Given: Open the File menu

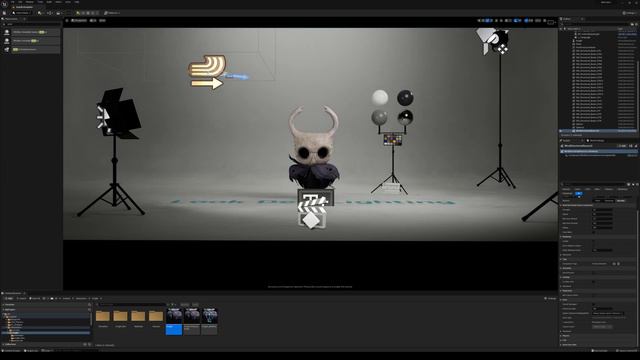Looking at the screenshot, I should (13, 2).
